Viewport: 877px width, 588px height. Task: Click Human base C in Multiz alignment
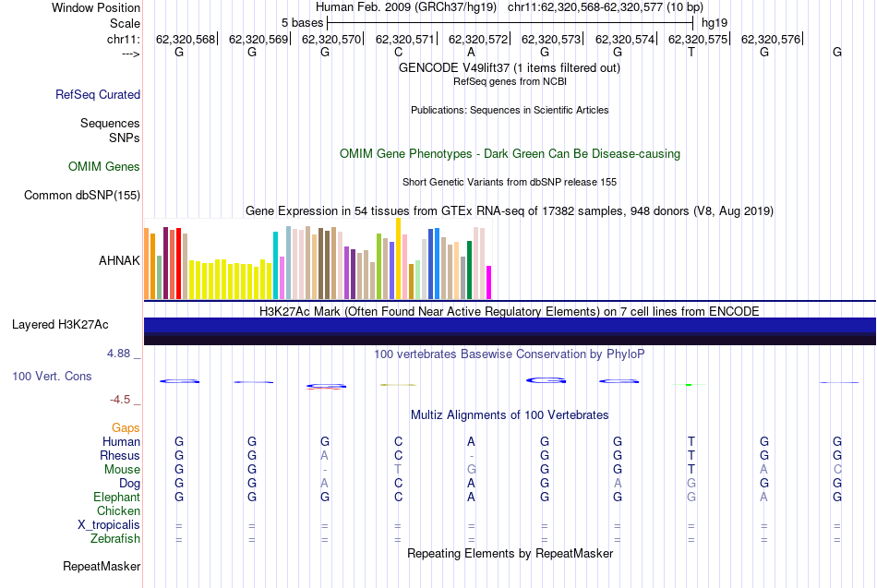pyautogui.click(x=398, y=442)
